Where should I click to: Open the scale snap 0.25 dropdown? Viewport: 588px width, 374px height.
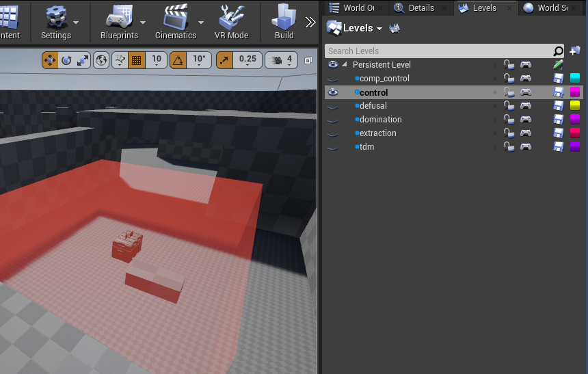(248, 60)
